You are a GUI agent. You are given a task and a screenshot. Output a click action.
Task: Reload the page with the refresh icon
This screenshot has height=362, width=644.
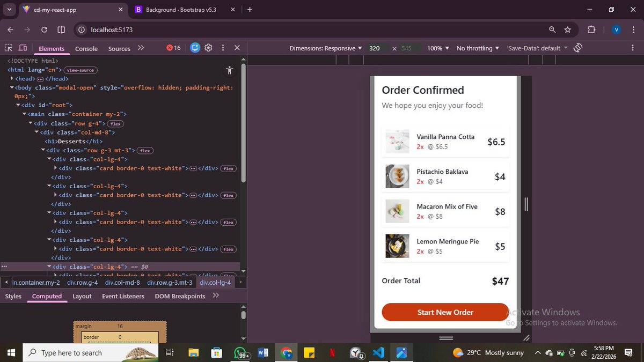point(45,29)
